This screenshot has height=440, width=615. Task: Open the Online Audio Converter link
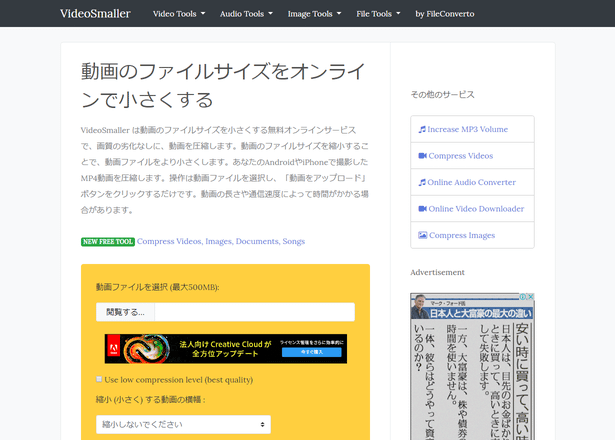[x=471, y=182]
